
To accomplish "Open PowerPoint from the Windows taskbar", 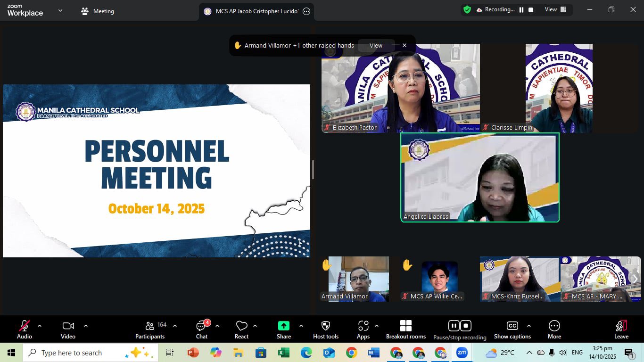I will click(193, 353).
